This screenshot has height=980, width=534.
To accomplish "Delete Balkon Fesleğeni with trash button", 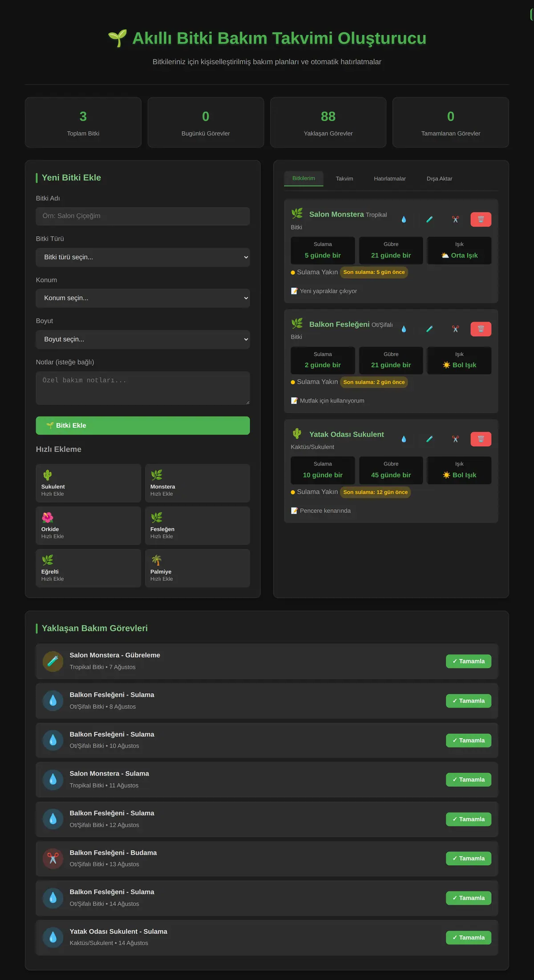I will [x=481, y=329].
